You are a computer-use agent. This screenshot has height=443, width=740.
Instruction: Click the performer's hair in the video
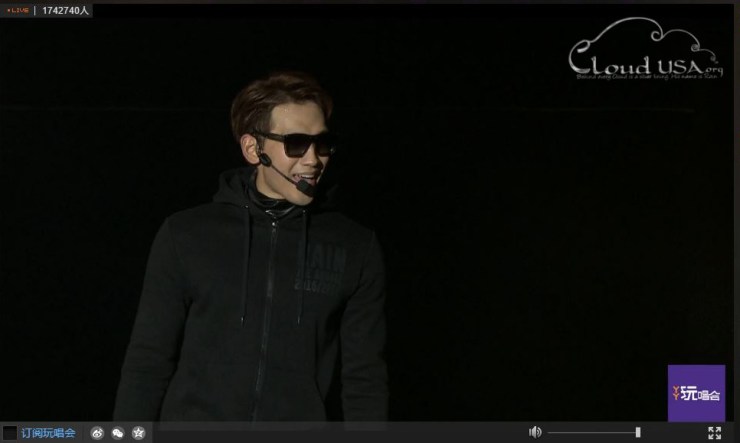point(270,100)
